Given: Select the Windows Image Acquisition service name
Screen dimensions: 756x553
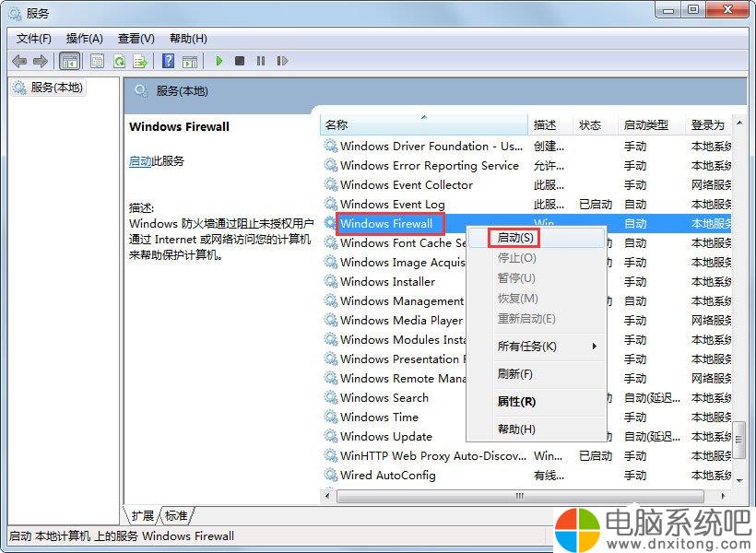Looking at the screenshot, I should point(403,263).
